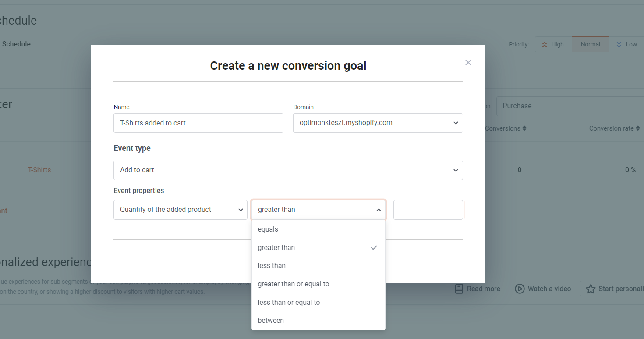Open Quantity of the added product dropdown
Screen dimensions: 644x339
pyautogui.click(x=180, y=210)
